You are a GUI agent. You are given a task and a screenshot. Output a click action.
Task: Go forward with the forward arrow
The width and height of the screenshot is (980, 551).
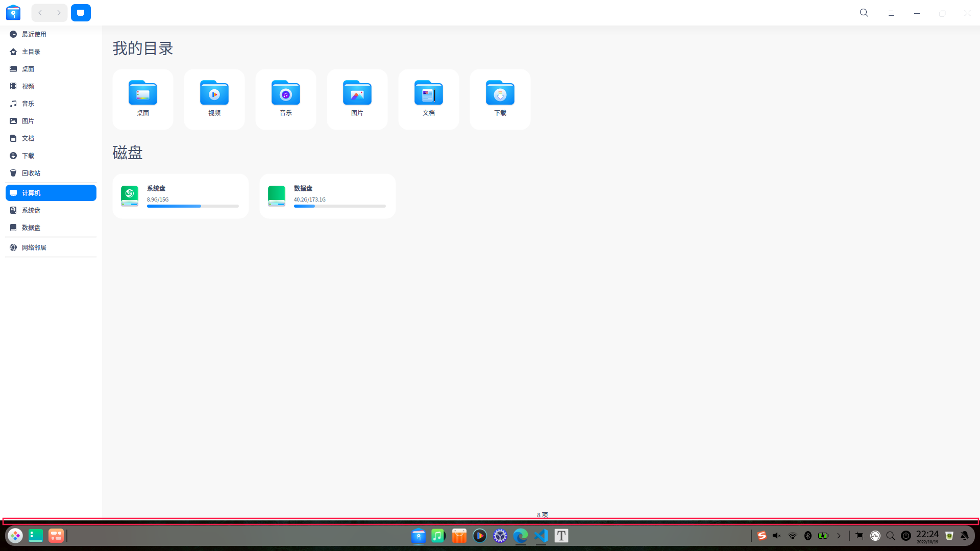click(59, 13)
